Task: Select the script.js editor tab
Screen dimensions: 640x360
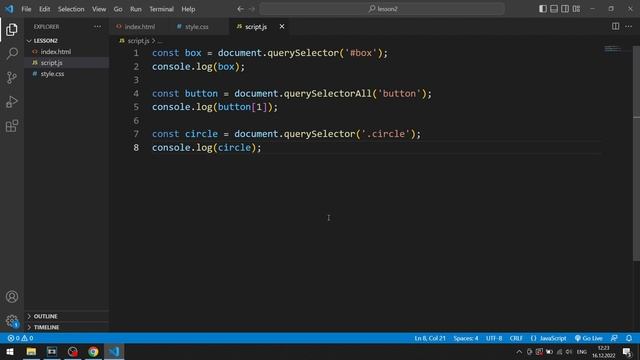Action: coord(256,27)
